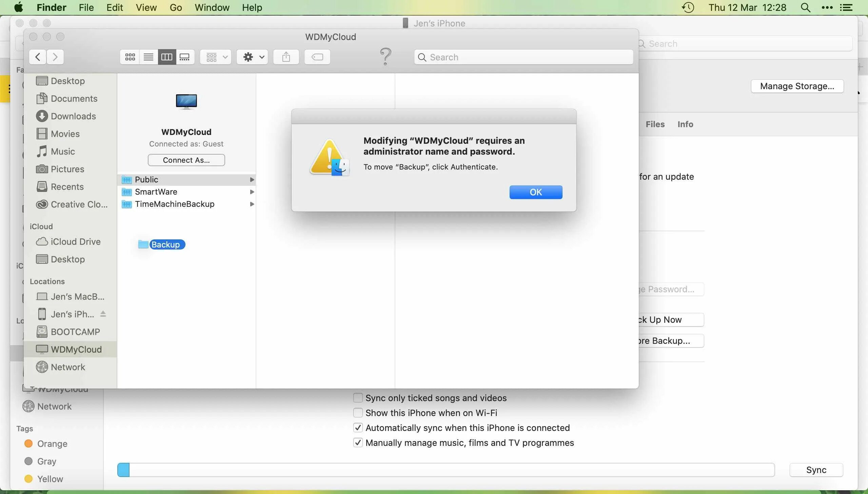Click the question mark toolbar icon
Screen dimensions: 868x494
click(385, 56)
